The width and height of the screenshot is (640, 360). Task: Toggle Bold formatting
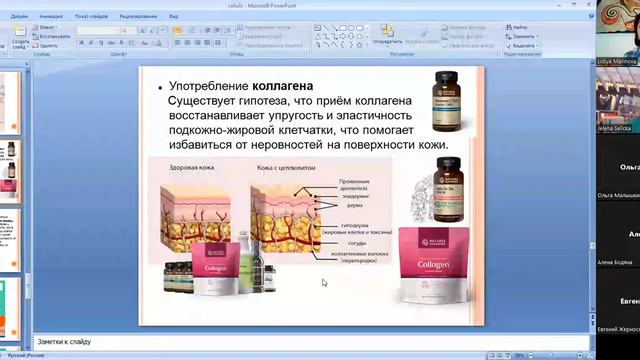pyautogui.click(x=82, y=43)
